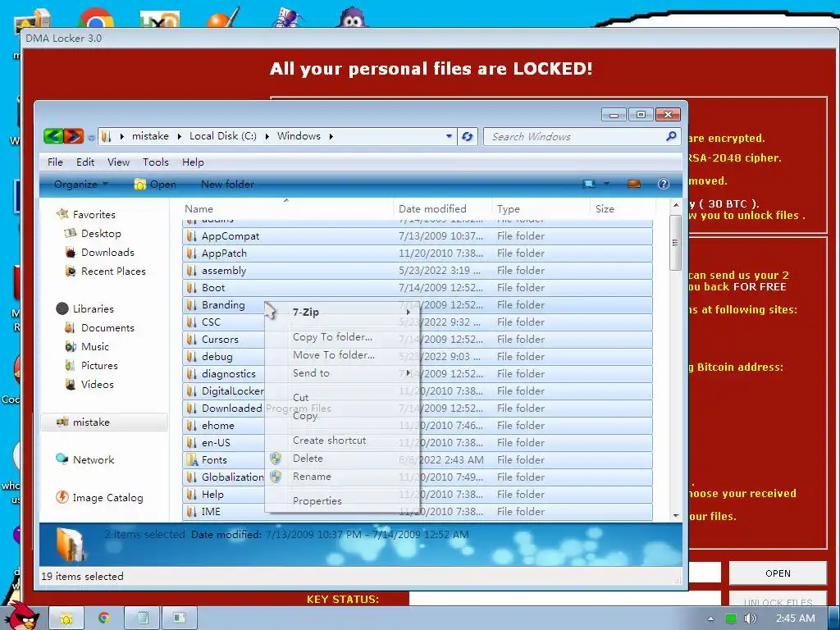
Task: Click the search magnifier icon
Action: click(671, 136)
